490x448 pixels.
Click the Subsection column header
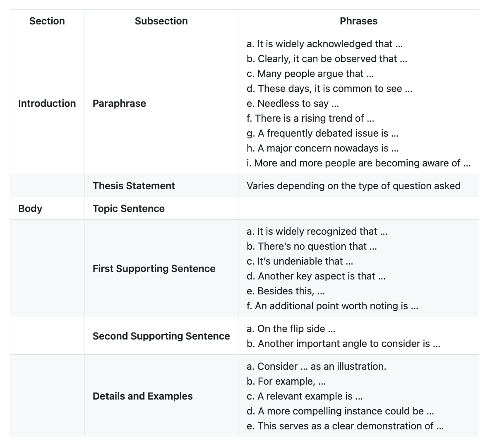pos(161,21)
